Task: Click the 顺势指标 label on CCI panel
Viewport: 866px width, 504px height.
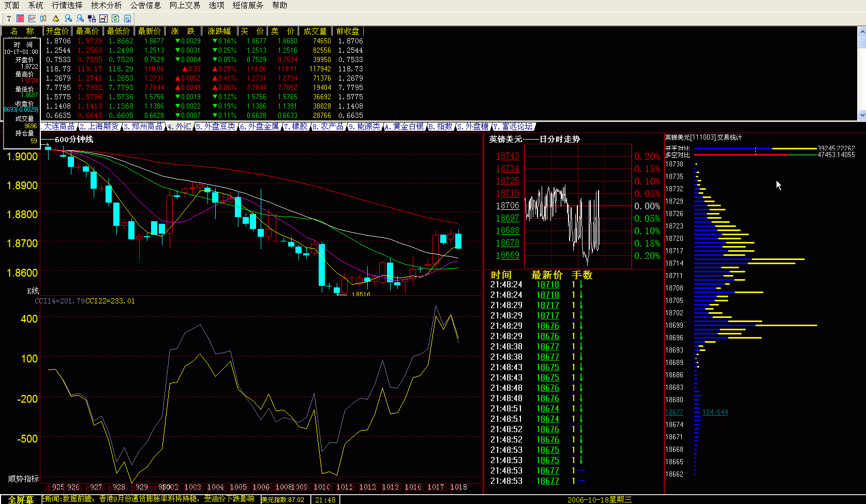Action: (23, 479)
